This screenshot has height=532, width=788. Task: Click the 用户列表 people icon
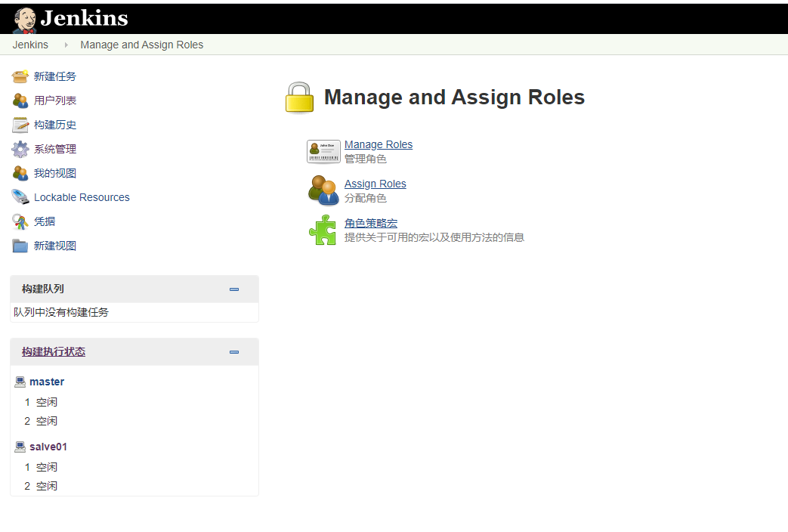coord(20,101)
